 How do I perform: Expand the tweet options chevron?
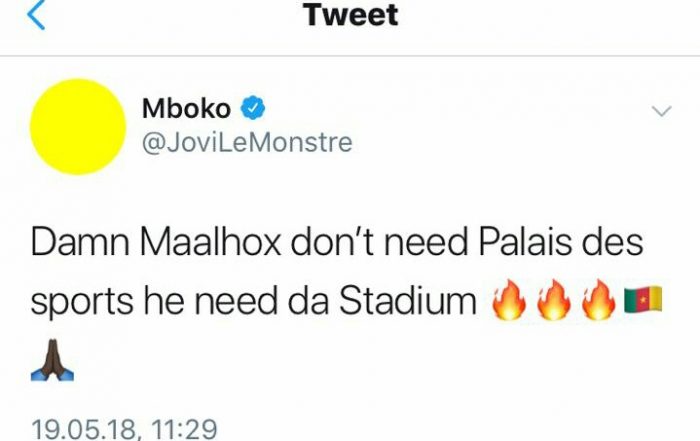(662, 111)
